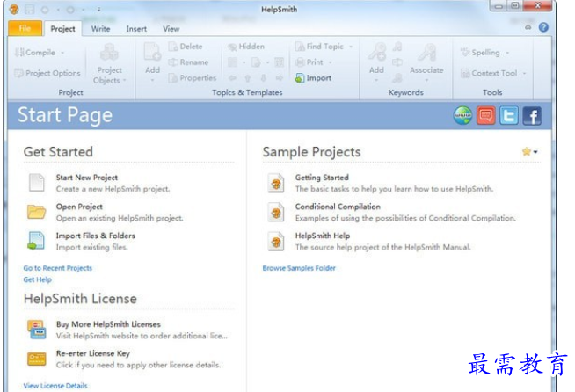
Task: Click the Import Files & Folders icon
Action: 36,241
